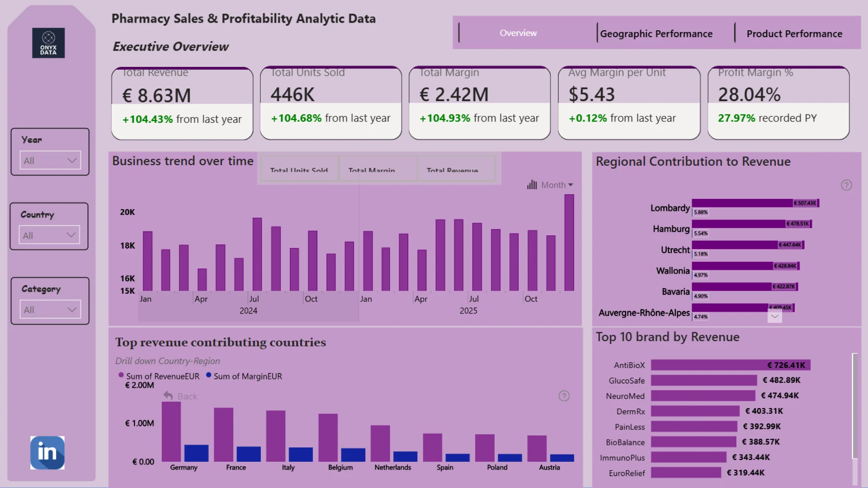868x488 pixels.
Task: Switch to Geographic Performance tab
Action: (656, 33)
